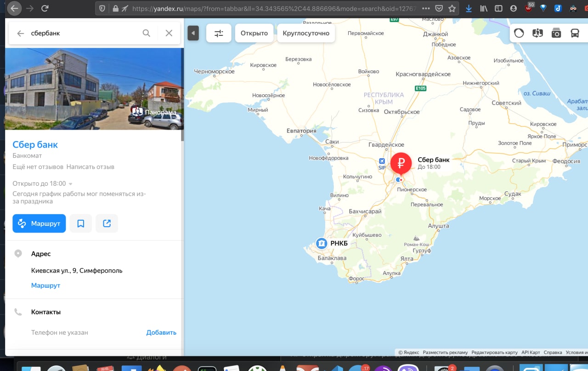Click the yandex.ru URL address bar
Image resolution: width=588 pixels, height=371 pixels.
(275, 8)
